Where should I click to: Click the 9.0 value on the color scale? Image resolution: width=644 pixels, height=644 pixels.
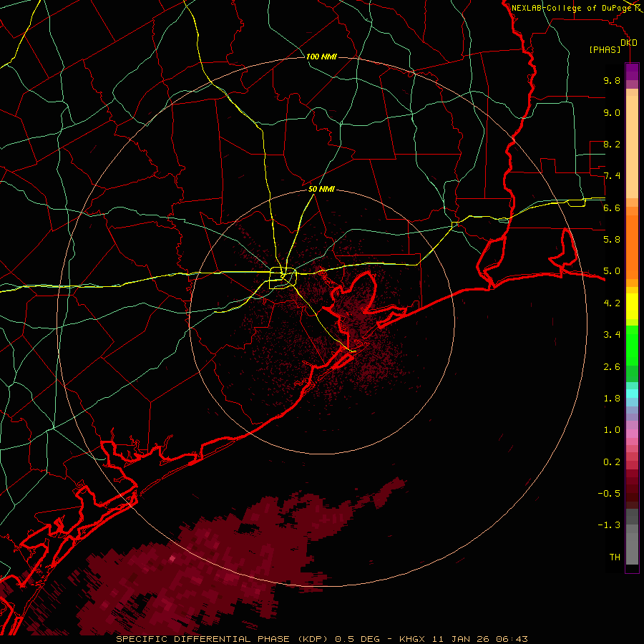(x=612, y=112)
